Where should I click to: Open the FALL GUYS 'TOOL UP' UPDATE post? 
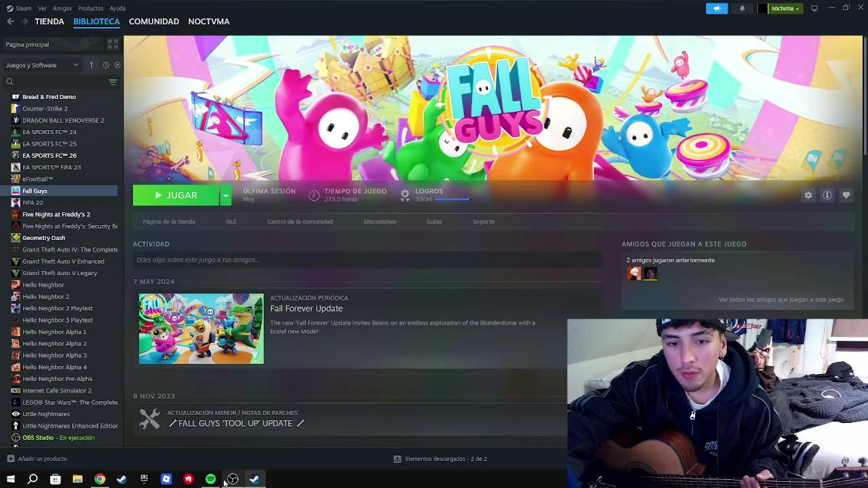point(236,424)
